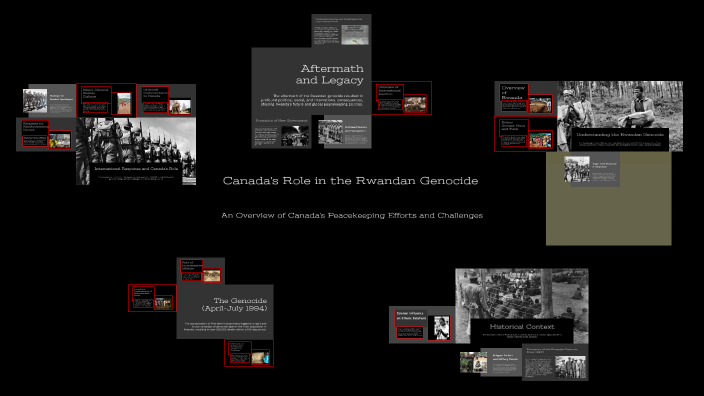
Task: Select the aftermath description paragraph under Aftermath and Legacy
Action: (x=312, y=100)
